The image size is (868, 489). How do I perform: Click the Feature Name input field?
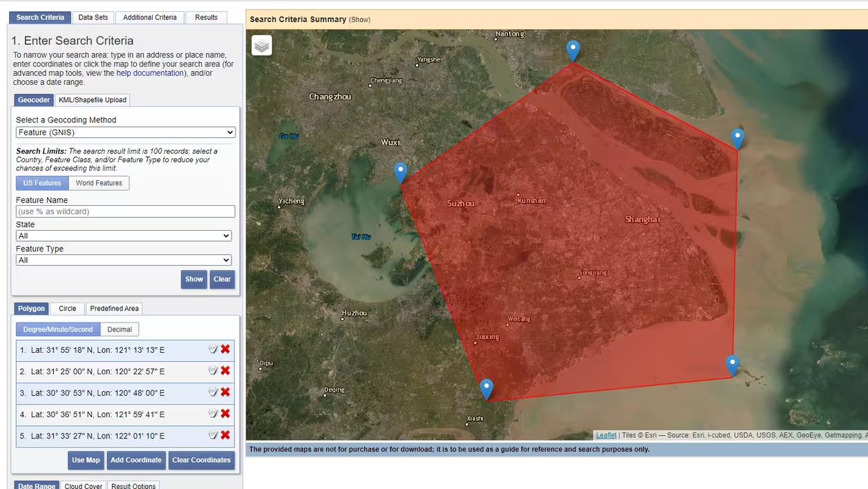(x=125, y=211)
